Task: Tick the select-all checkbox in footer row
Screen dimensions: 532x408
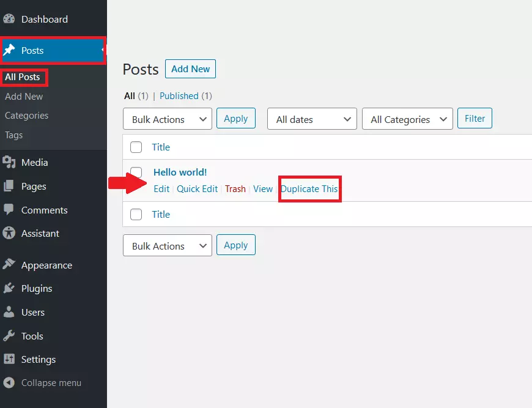Action: coord(136,215)
